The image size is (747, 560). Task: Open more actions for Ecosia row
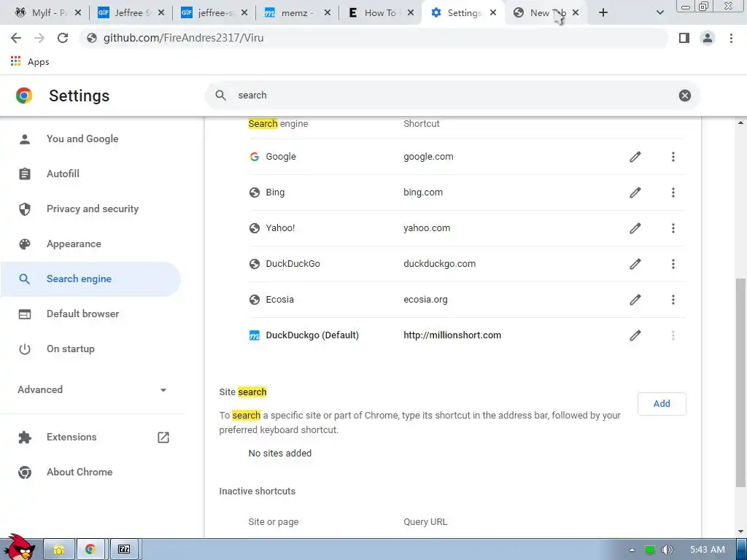coord(673,300)
